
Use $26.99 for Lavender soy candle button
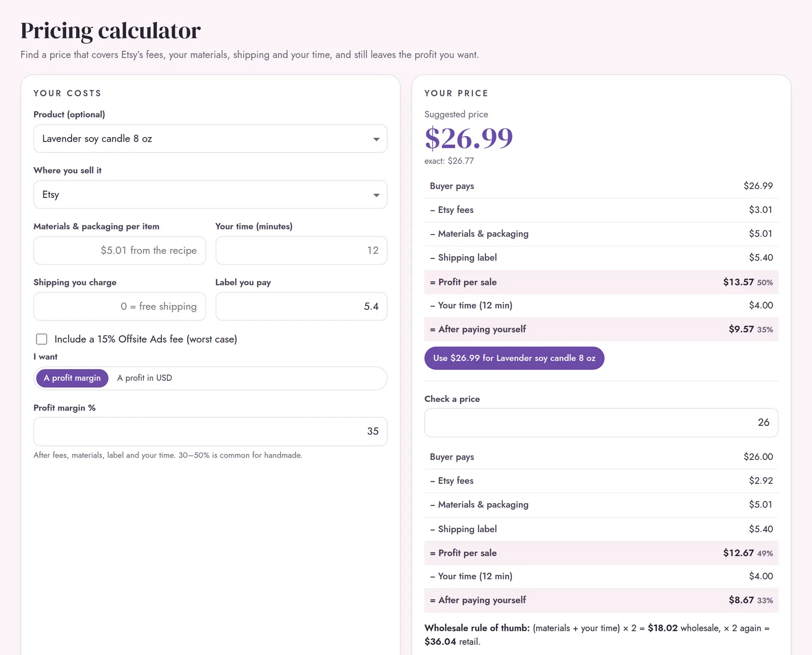click(x=514, y=358)
